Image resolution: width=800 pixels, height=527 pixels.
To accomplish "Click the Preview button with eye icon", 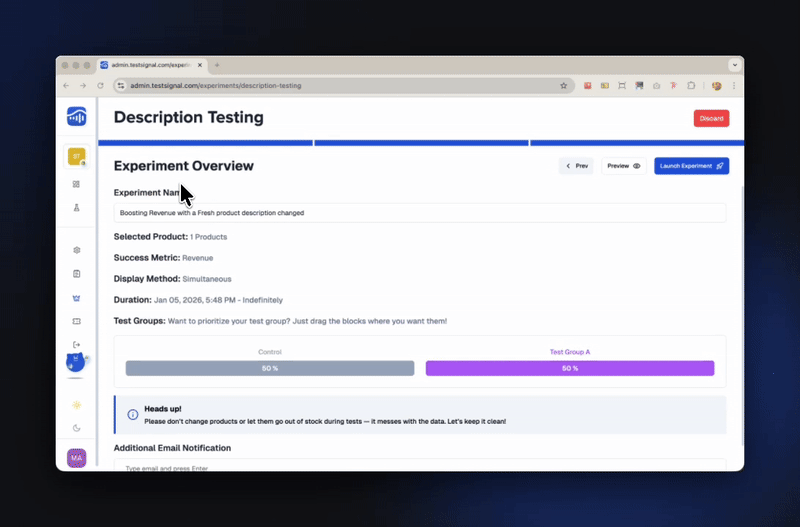I will (x=624, y=166).
